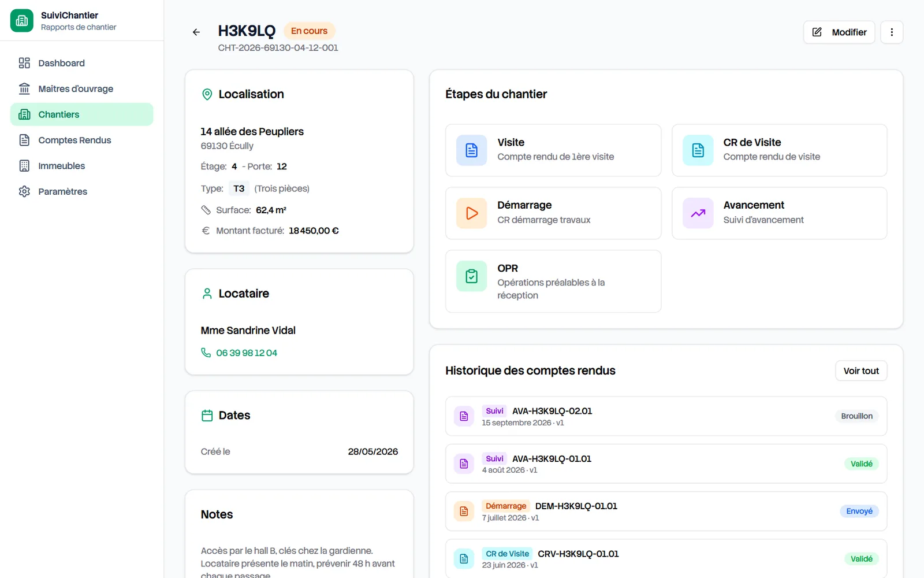
Task: Open the Démarrage step card
Action: coord(553,213)
